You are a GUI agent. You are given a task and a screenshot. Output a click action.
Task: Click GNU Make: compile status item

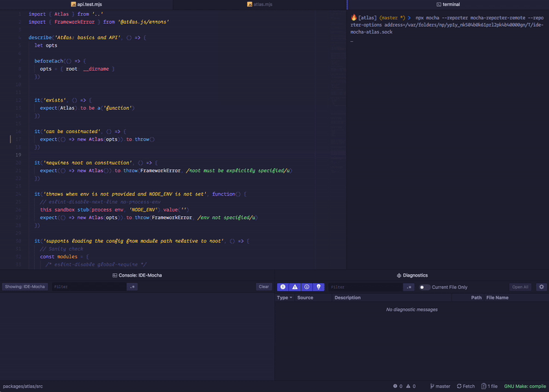(525, 387)
